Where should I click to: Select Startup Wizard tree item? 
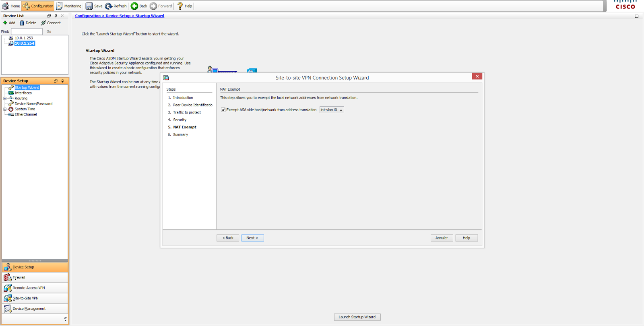click(27, 87)
